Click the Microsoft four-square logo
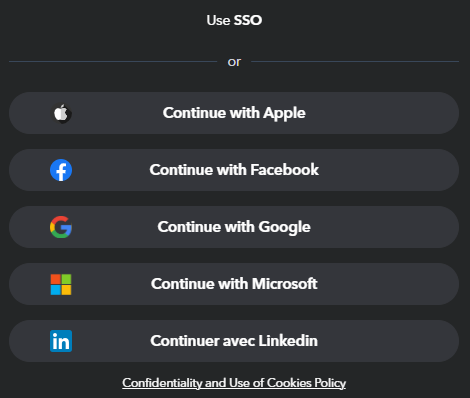470x398 pixels. click(x=61, y=284)
